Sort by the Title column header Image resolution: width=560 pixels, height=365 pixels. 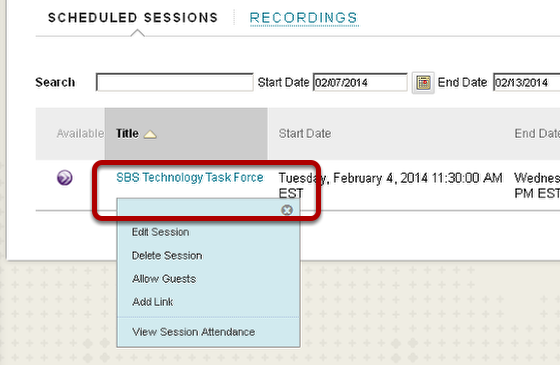click(127, 134)
